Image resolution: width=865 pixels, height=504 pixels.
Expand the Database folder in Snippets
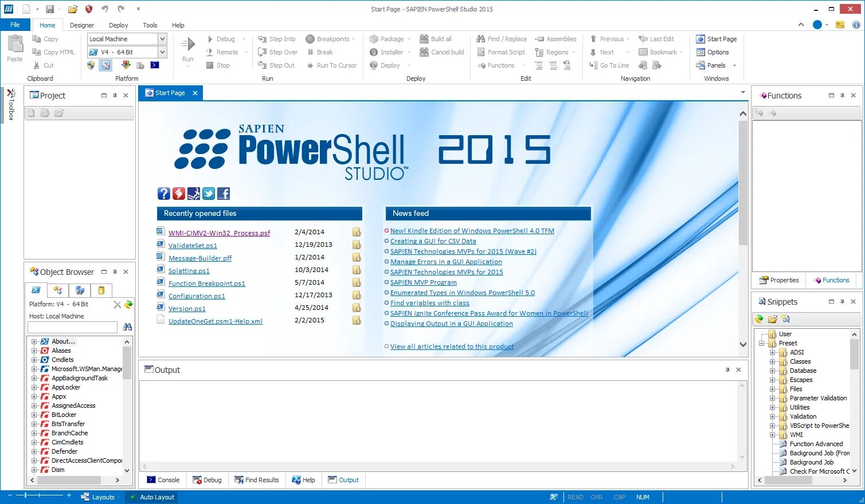click(x=773, y=371)
